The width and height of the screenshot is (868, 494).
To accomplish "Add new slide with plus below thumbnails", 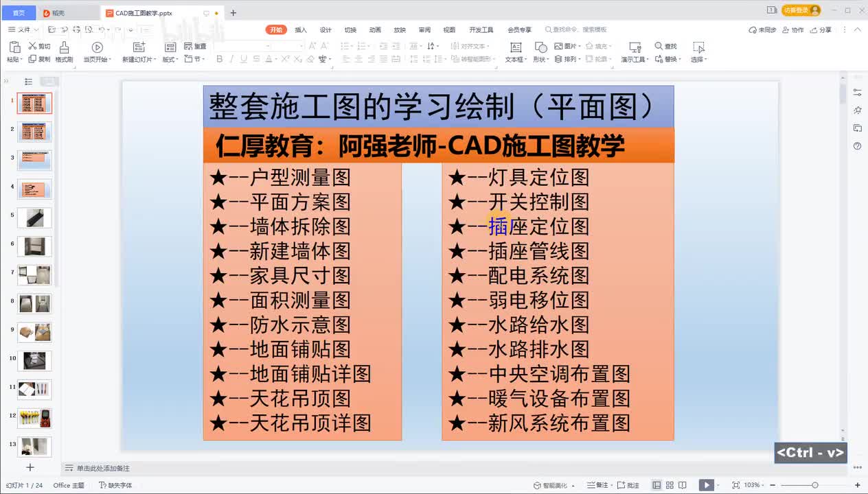I will (30, 467).
